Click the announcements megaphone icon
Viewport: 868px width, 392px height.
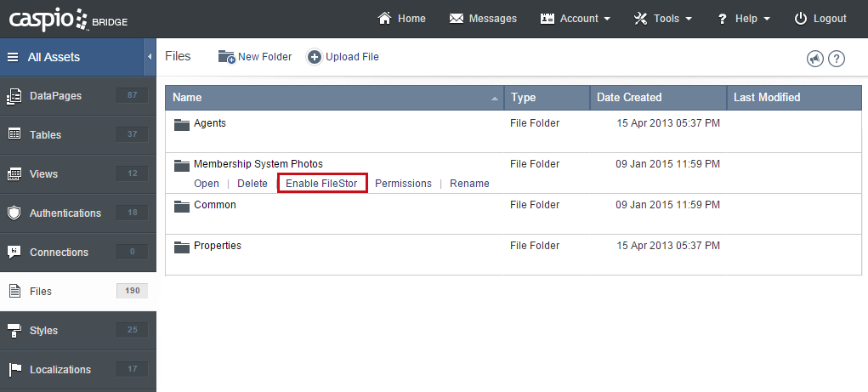coord(815,59)
